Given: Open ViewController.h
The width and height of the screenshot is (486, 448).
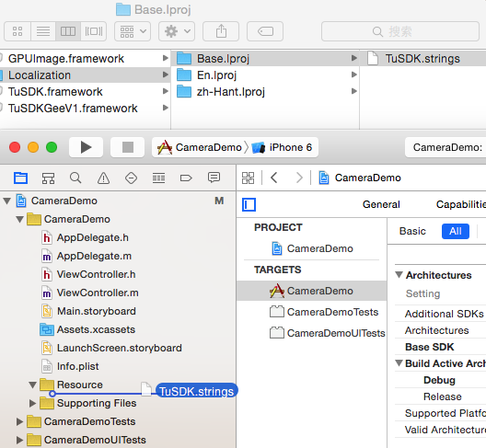Looking at the screenshot, I should click(x=88, y=274).
